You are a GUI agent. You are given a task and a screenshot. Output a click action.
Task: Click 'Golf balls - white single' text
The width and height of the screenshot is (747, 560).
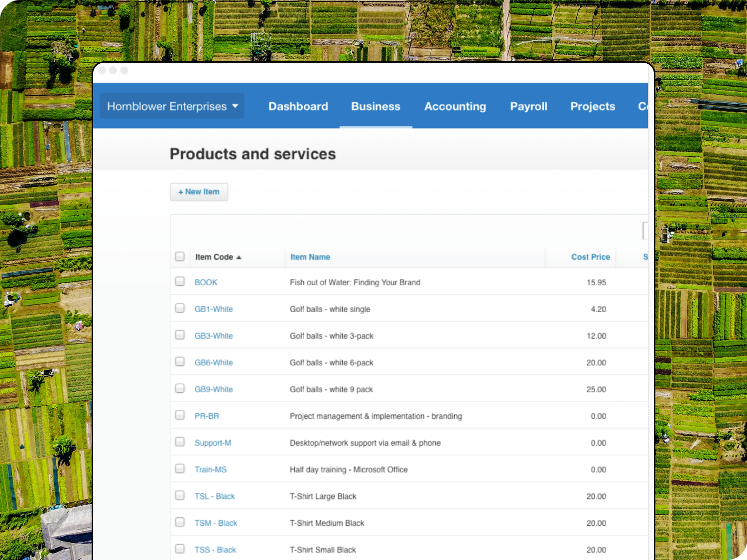coord(330,309)
